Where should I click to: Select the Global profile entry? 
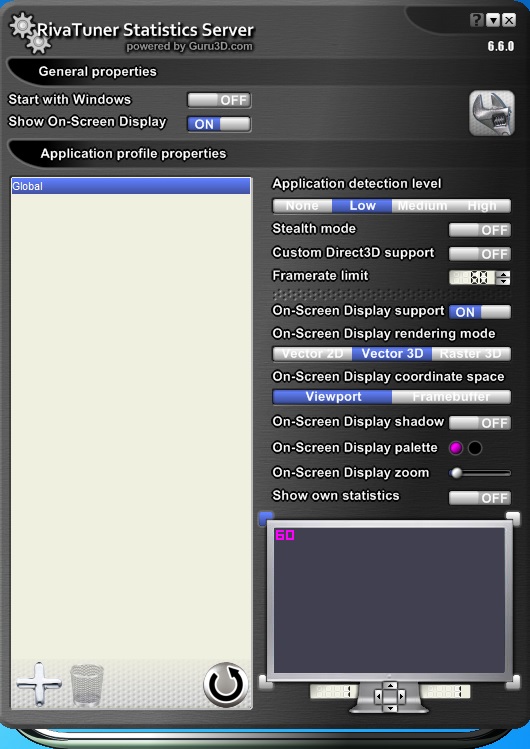point(131,186)
